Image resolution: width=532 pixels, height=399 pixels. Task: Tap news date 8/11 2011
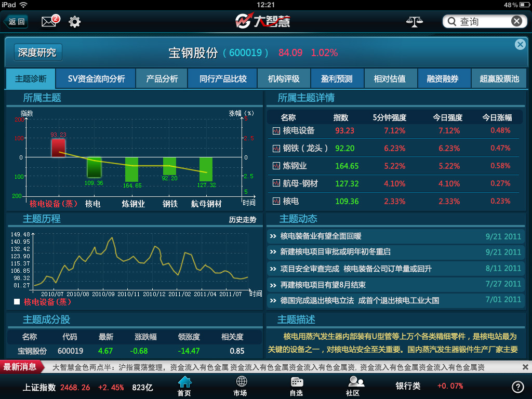click(503, 269)
